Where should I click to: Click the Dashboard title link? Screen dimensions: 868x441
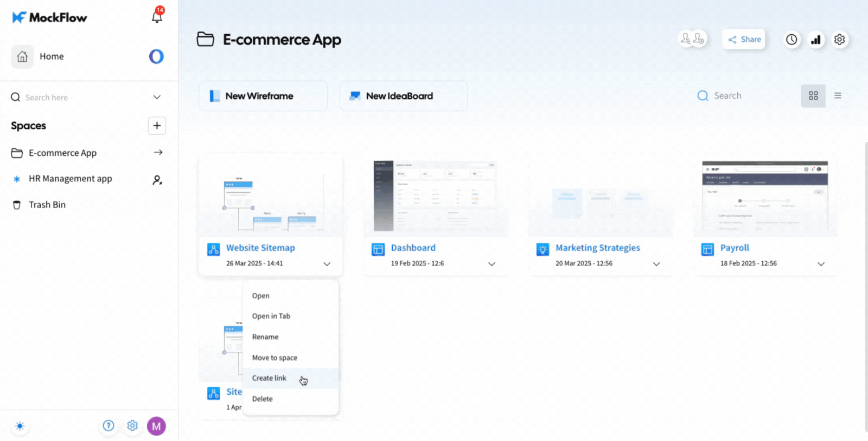[x=413, y=248]
